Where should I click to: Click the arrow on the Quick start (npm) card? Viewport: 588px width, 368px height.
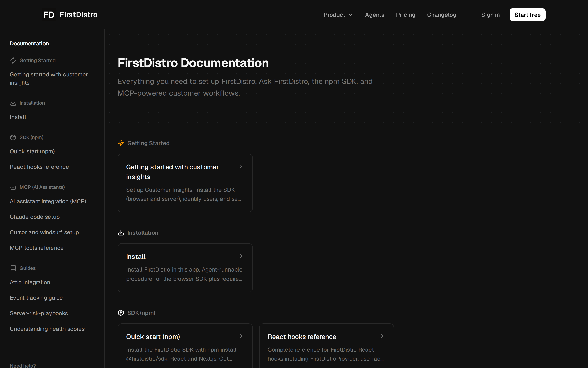[241, 336]
